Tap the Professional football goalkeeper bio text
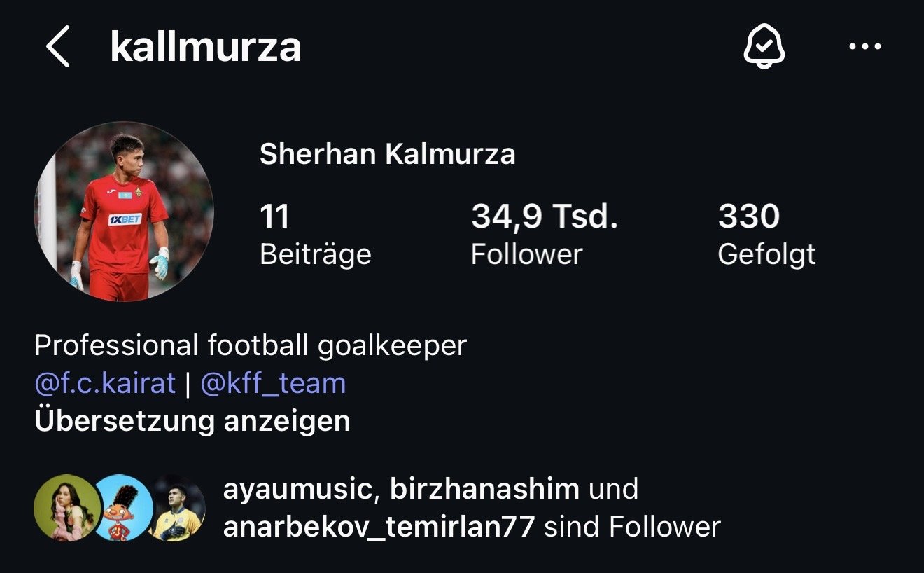This screenshot has height=573, width=924. (x=251, y=345)
